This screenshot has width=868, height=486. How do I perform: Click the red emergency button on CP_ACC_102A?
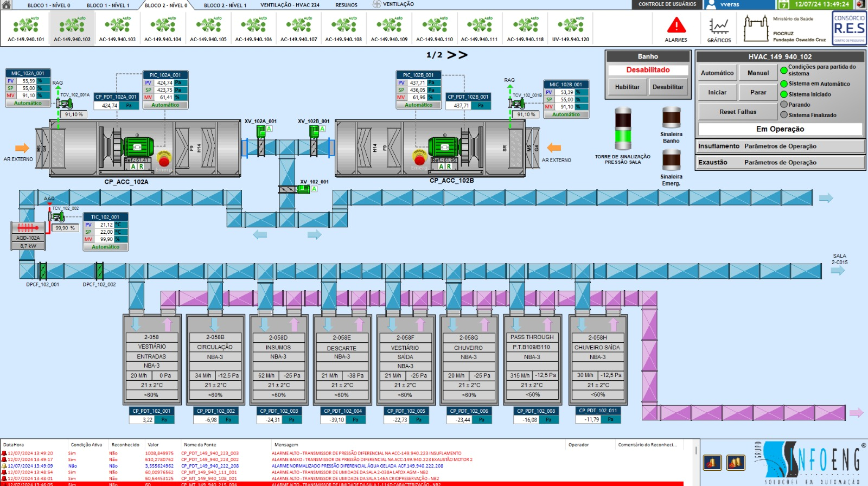163,159
